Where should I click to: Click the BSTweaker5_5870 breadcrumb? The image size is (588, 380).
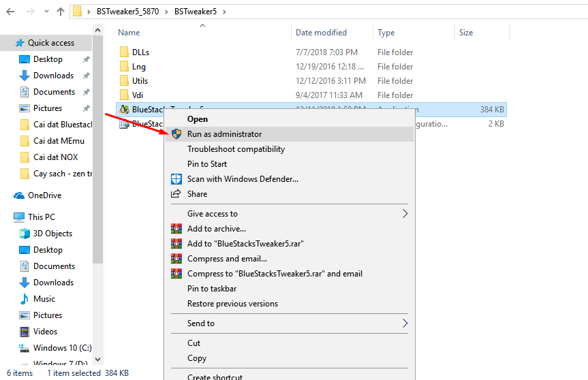point(127,12)
